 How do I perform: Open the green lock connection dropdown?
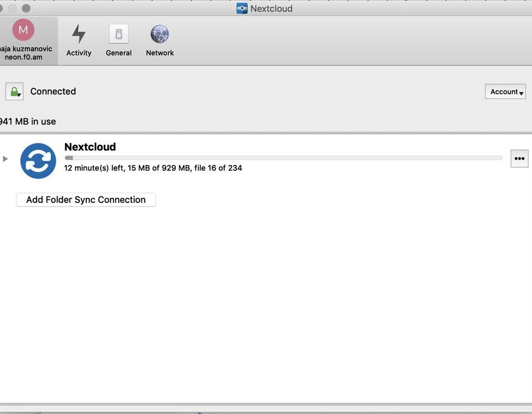(14, 91)
